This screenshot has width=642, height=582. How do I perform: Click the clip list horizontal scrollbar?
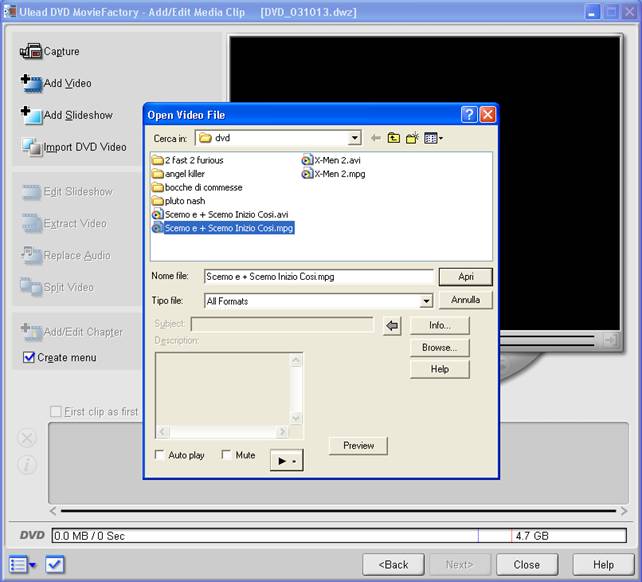click(338, 511)
